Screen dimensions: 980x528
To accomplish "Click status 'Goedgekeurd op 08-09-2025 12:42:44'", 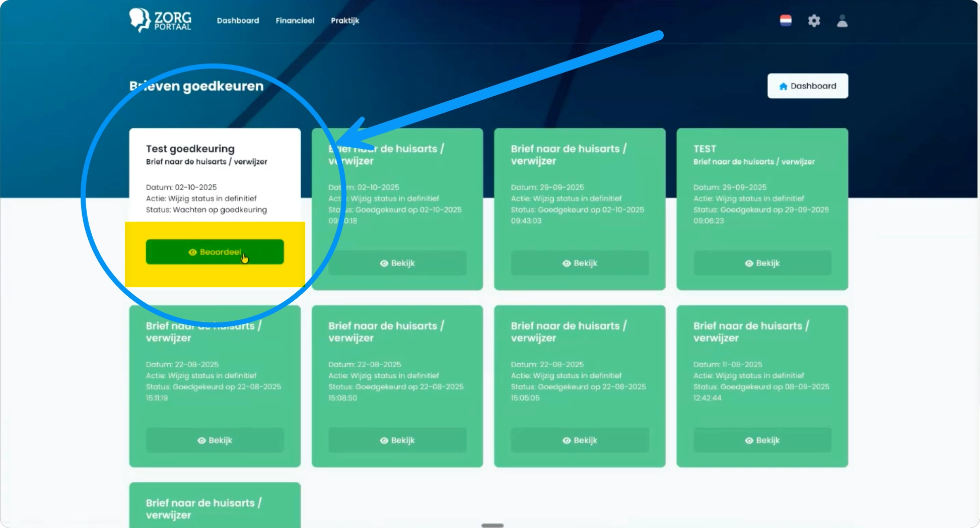I will [761, 392].
